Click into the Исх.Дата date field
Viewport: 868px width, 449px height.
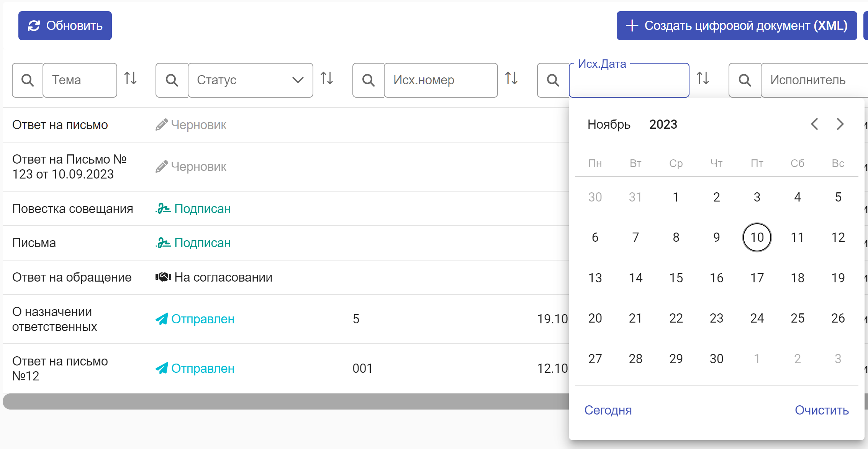(x=629, y=80)
